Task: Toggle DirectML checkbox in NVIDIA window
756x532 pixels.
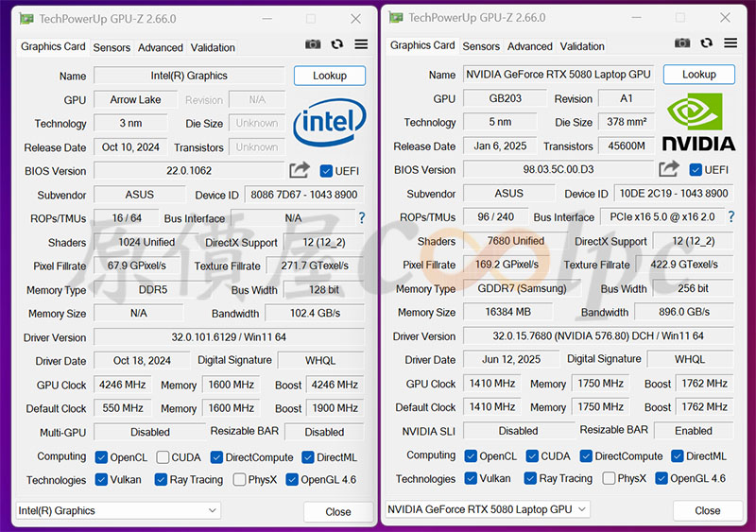Action: click(677, 455)
